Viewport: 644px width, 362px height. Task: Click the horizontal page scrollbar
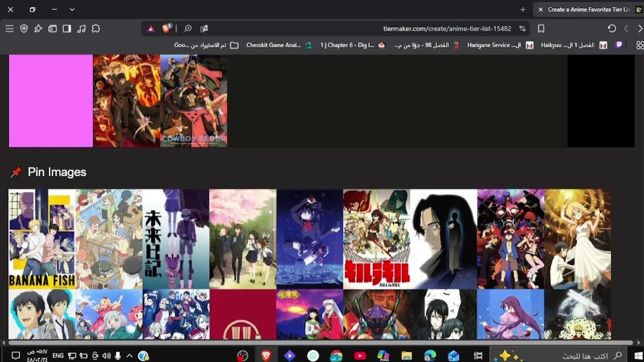320,343
